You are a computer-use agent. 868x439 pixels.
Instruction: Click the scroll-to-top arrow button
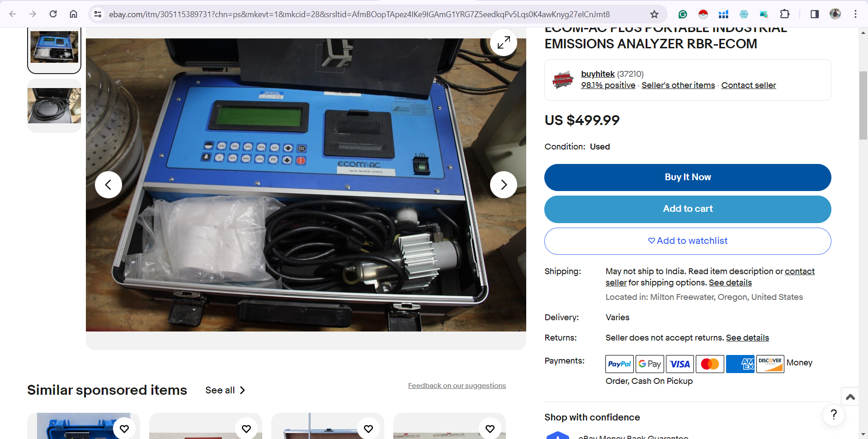[x=850, y=397]
